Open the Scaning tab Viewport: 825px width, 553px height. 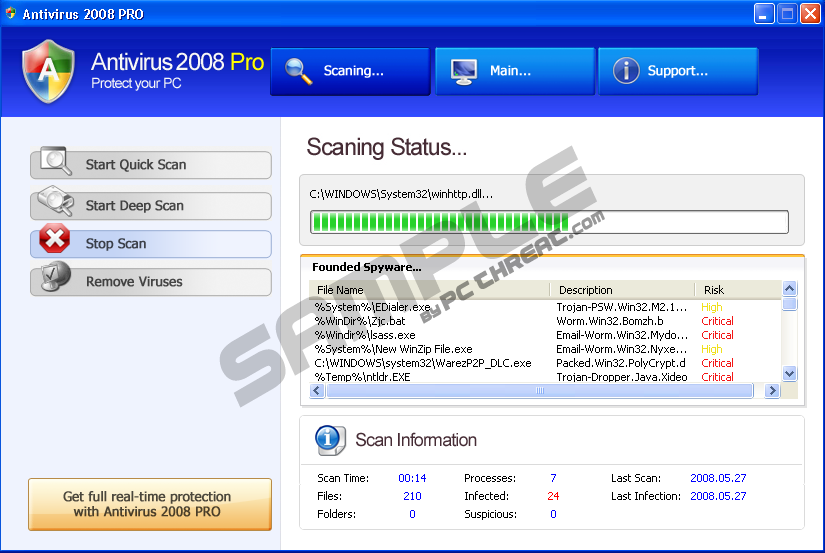coord(350,72)
